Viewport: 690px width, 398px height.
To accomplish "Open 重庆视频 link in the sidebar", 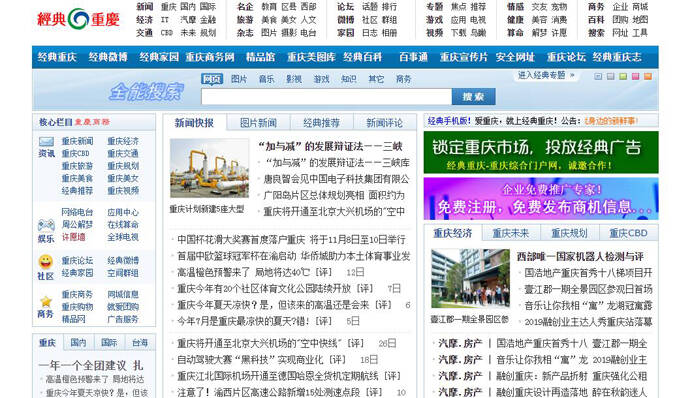I will [123, 191].
